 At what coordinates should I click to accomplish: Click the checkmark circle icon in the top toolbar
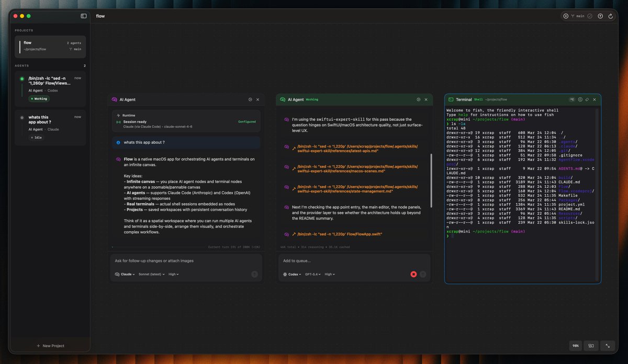pyautogui.click(x=590, y=16)
